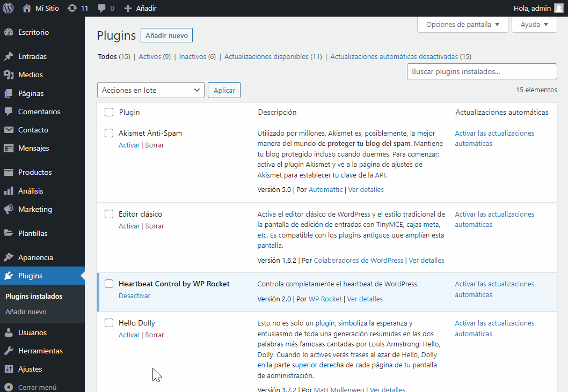Expand Opciones de pantalla panel
The image size is (568, 392).
[463, 25]
